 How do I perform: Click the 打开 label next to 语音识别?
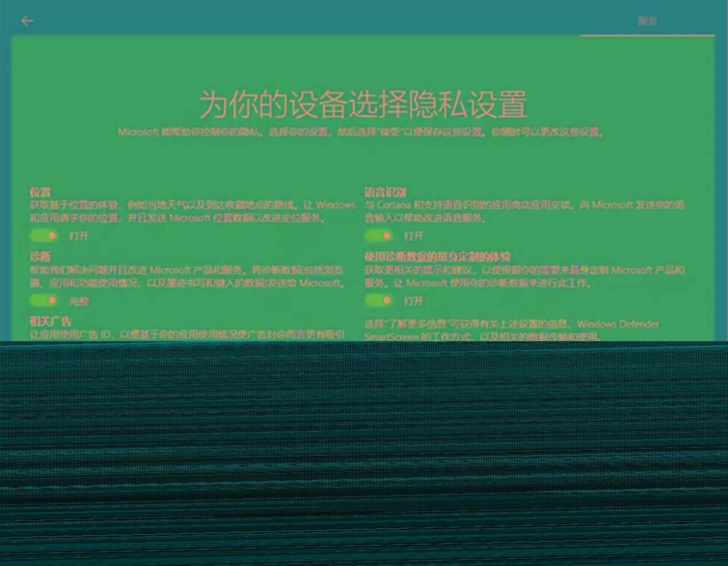tap(414, 236)
